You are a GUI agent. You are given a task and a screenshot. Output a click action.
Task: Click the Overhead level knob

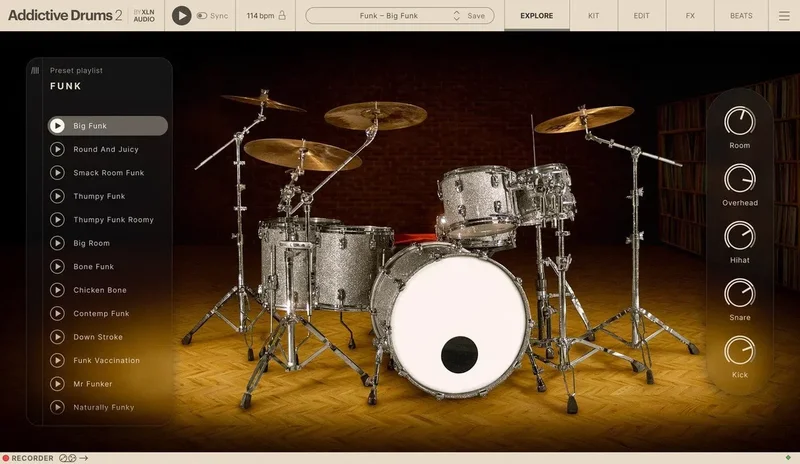click(x=739, y=179)
